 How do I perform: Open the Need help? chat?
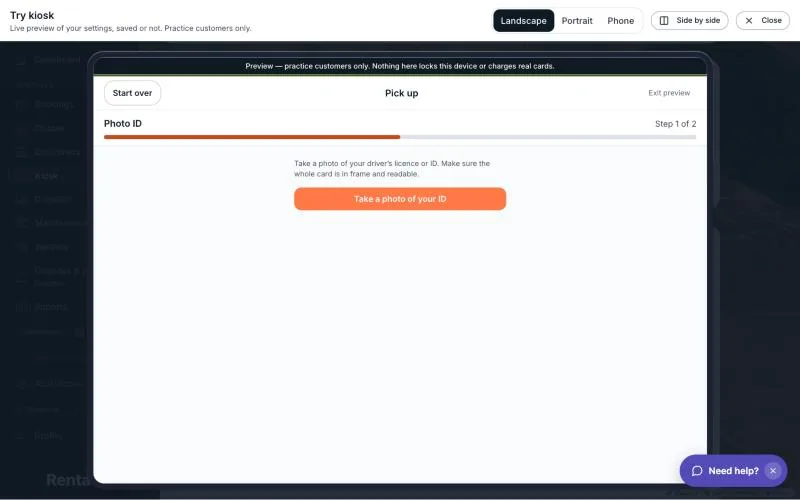coord(733,470)
